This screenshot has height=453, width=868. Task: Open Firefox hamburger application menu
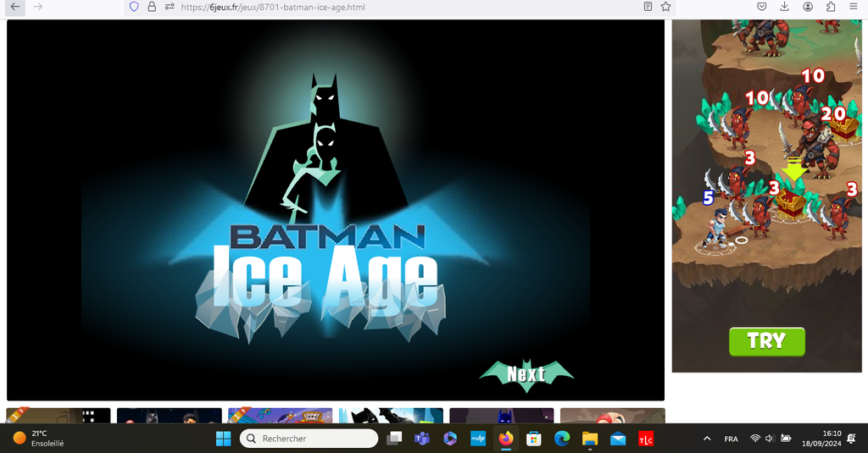854,7
